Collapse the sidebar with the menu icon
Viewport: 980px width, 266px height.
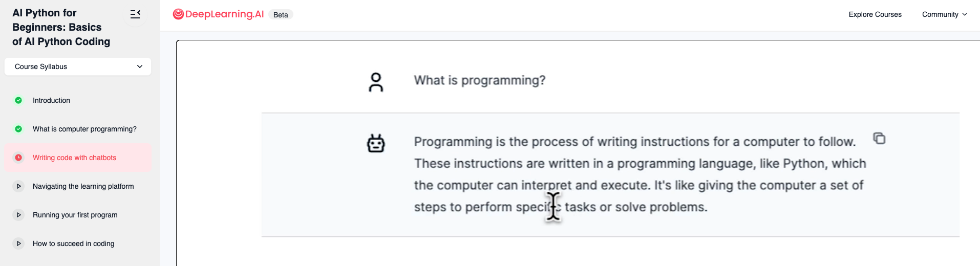[135, 14]
